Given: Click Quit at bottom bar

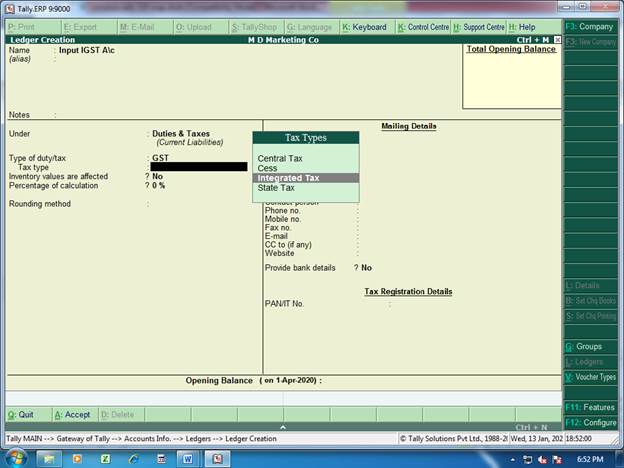Looking at the screenshot, I should click(29, 415).
